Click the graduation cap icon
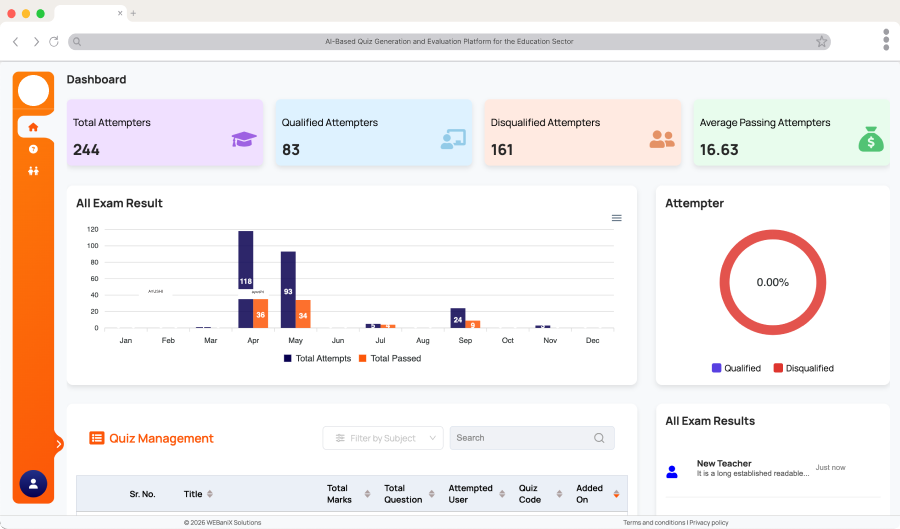This screenshot has height=529, width=900. (x=244, y=139)
